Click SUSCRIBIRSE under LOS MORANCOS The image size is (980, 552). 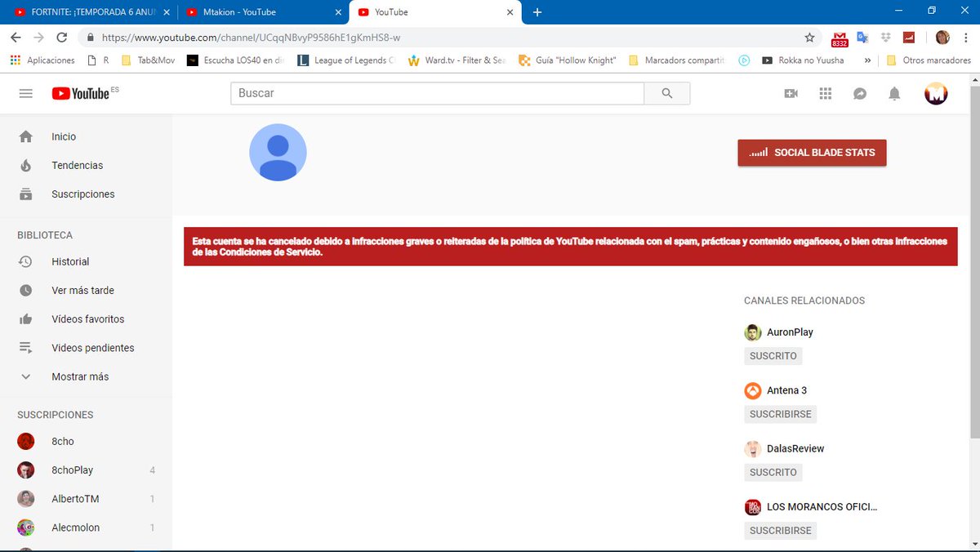[x=780, y=531]
